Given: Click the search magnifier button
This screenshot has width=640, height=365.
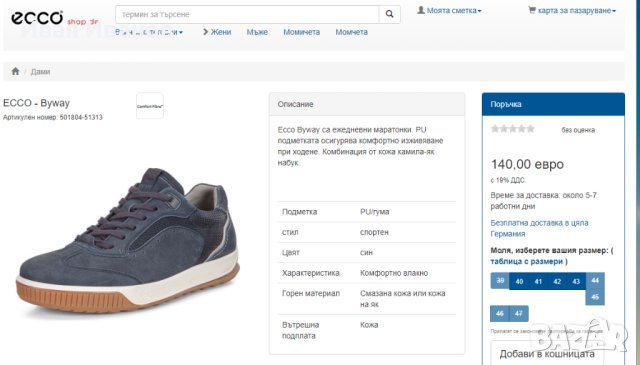Looking at the screenshot, I should [x=389, y=14].
